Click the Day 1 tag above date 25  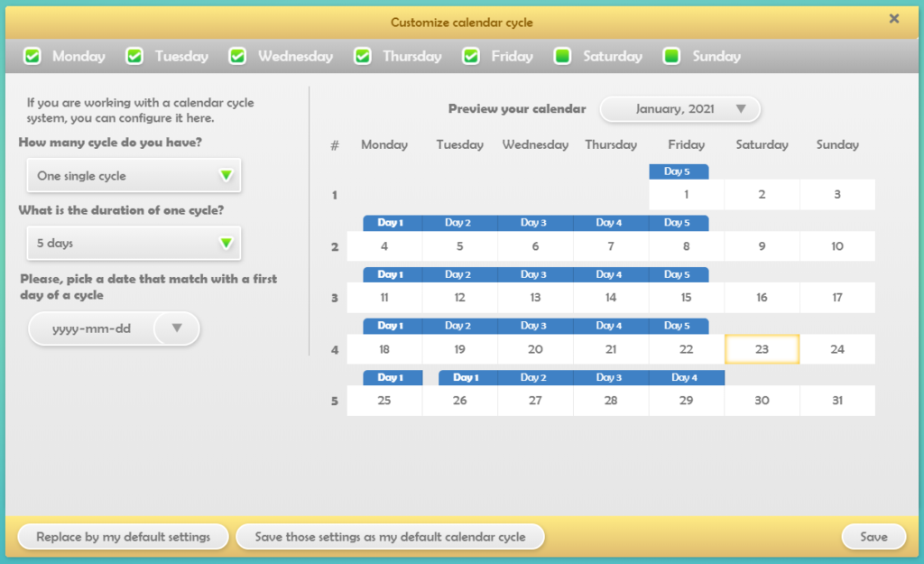(393, 378)
